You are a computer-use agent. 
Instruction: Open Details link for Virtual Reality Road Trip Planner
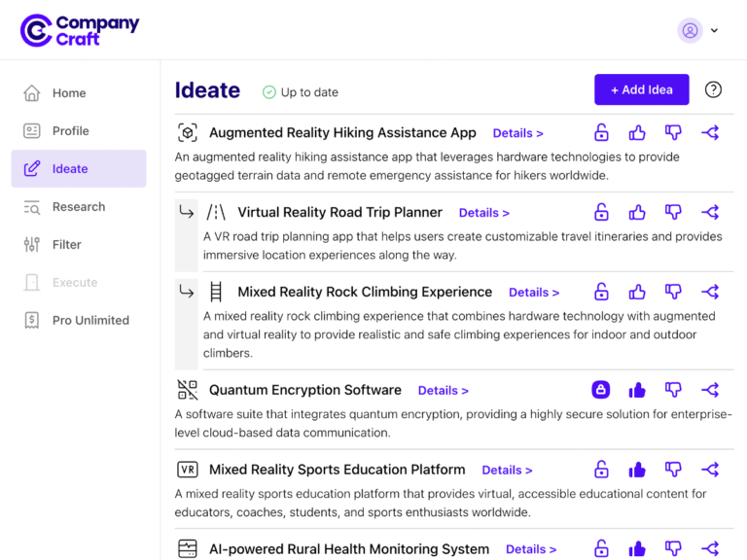pyautogui.click(x=483, y=213)
